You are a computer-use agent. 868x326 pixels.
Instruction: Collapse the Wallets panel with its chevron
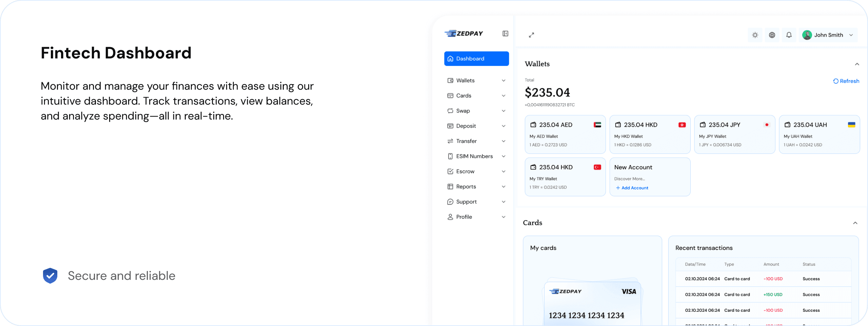[857, 64]
